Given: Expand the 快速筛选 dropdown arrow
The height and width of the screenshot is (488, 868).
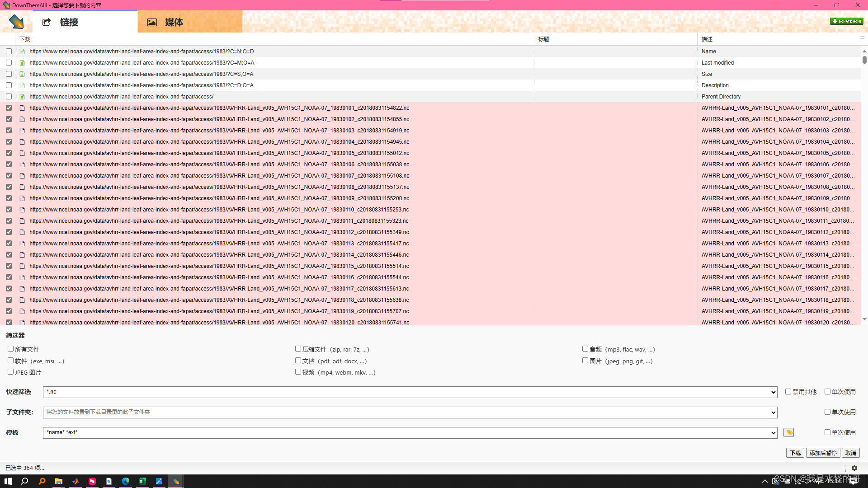Looking at the screenshot, I should point(773,392).
